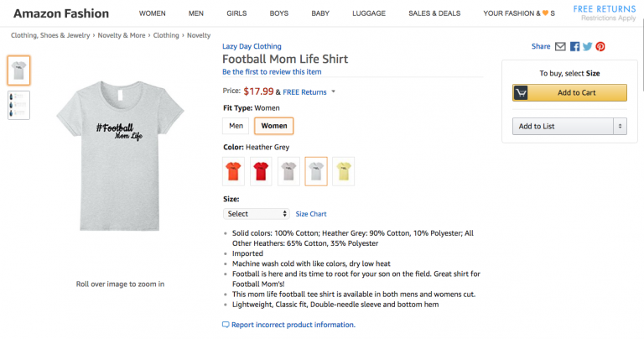Open the WOMEN menu in navigation
644x339 pixels.
pyautogui.click(x=152, y=13)
